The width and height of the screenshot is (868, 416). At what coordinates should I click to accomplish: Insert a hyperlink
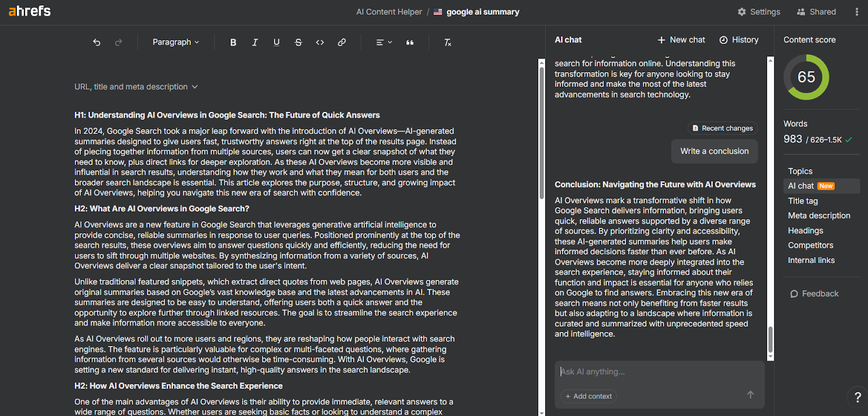click(x=342, y=42)
